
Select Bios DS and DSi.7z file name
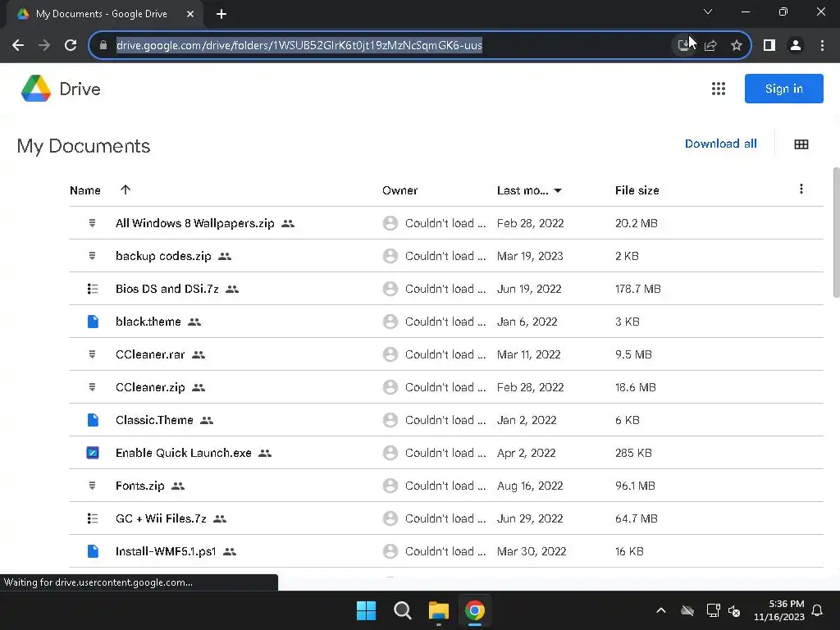[x=167, y=289]
